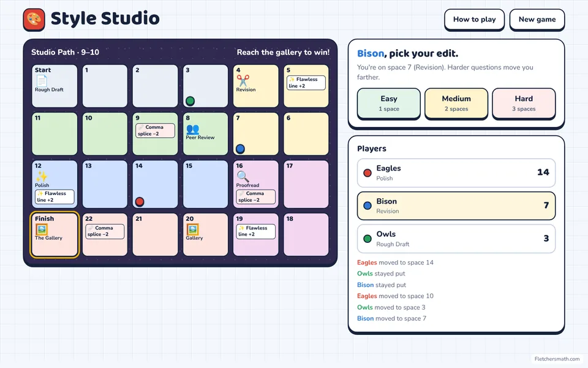Click board space 10
The height and width of the screenshot is (368, 588).
(105, 134)
